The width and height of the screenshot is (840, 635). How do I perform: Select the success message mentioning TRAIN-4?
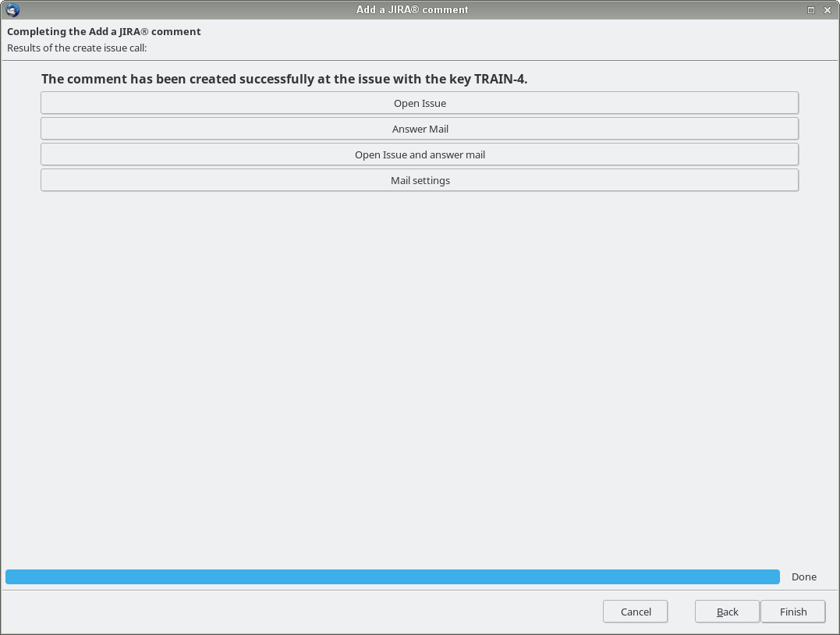(285, 79)
